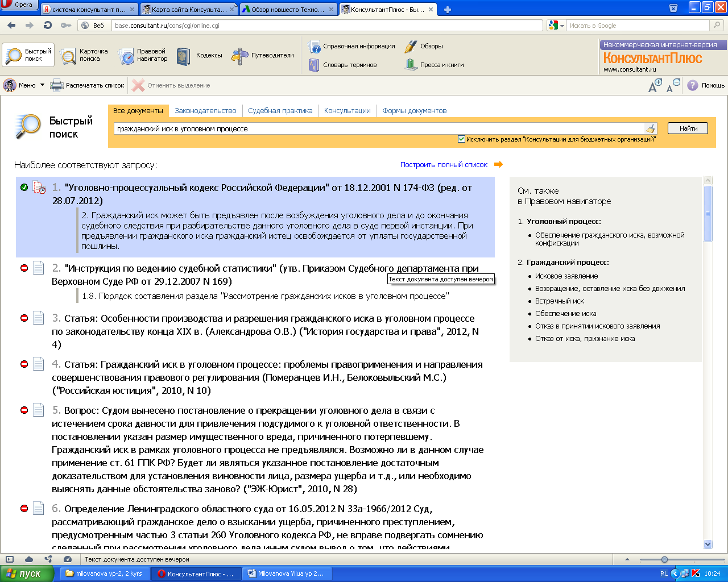This screenshot has height=582, width=728.
Task: Decrease font size with A minus icon
Action: 673,85
